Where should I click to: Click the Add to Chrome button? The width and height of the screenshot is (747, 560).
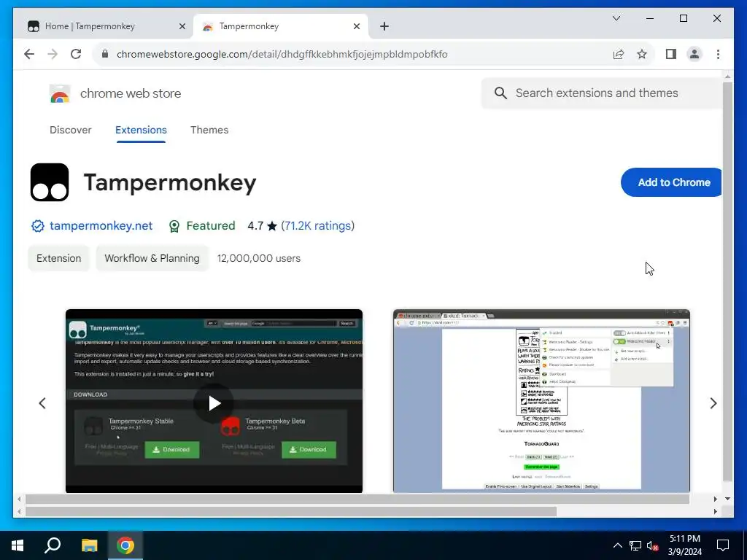pyautogui.click(x=672, y=182)
